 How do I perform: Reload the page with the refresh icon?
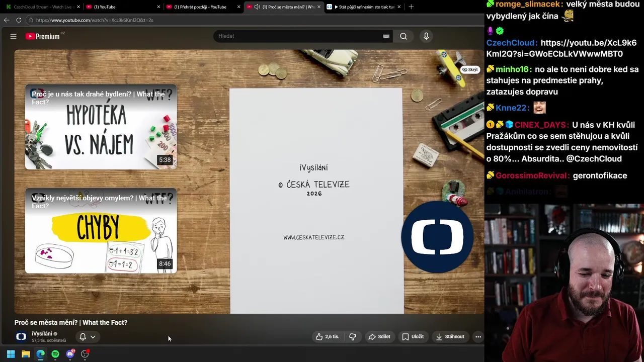(19, 20)
